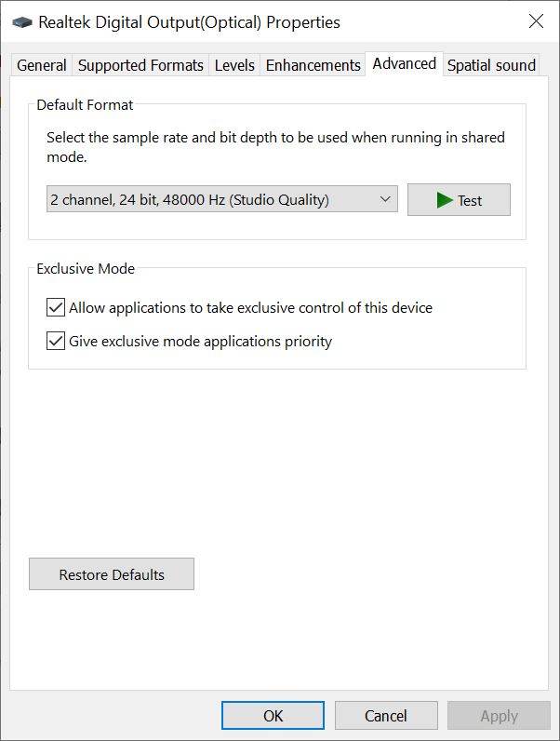Viewport: 560px width, 741px height.
Task: Open the Supported Formats tab
Action: 140,65
